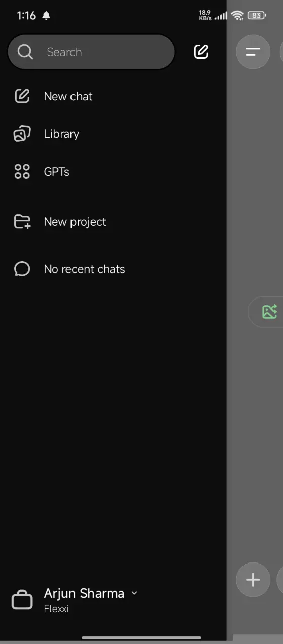Image resolution: width=283 pixels, height=644 pixels.
Task: Click the briefcase workspace icon
Action: 22,600
